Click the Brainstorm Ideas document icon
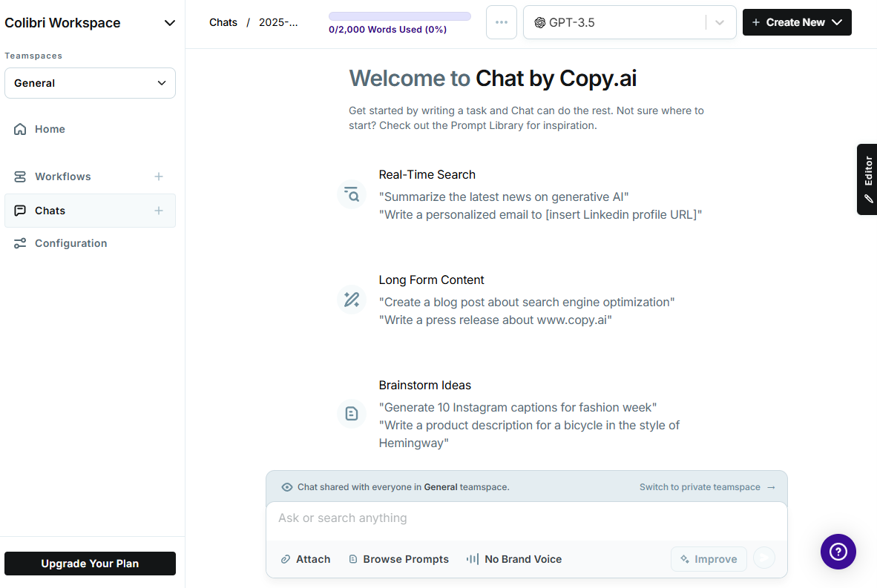This screenshot has width=877, height=588. pos(352,414)
